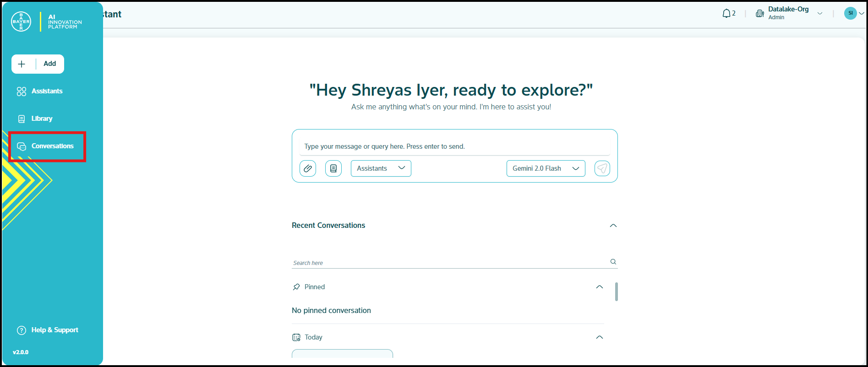Click the Add button

click(38, 64)
